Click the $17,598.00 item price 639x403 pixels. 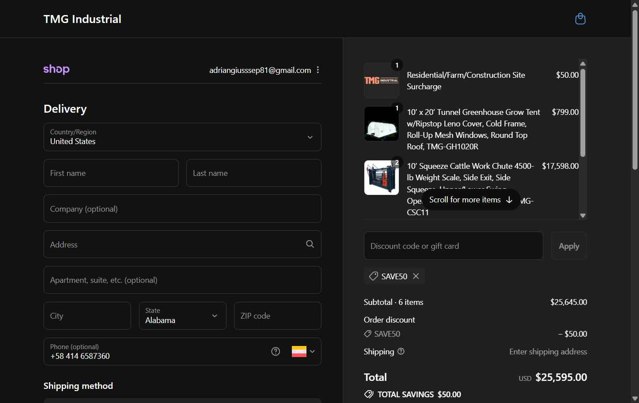tap(560, 166)
